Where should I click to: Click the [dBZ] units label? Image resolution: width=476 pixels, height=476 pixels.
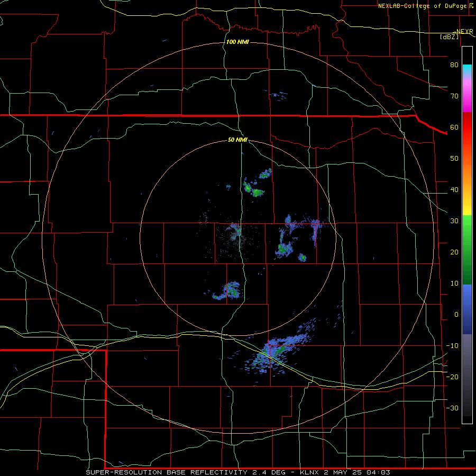click(449, 36)
